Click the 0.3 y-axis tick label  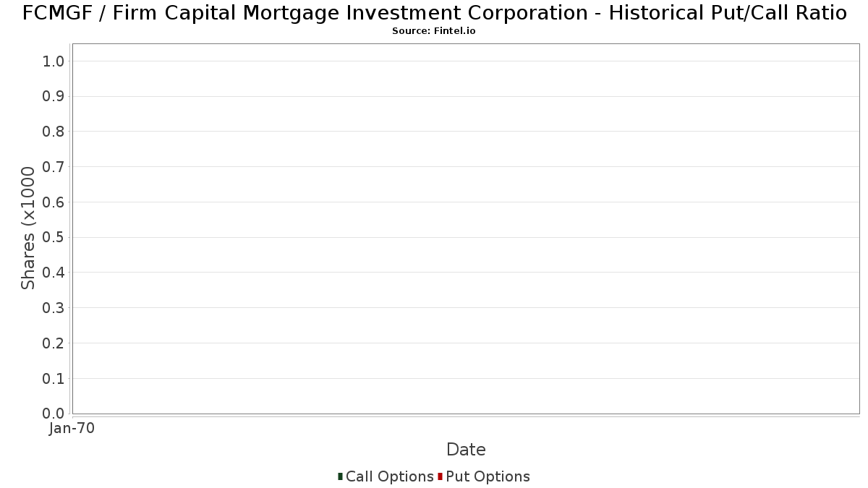[54, 308]
